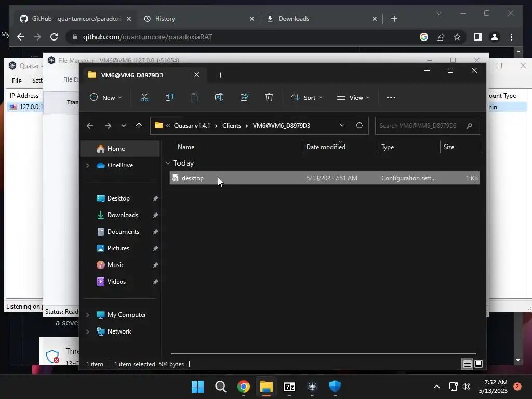Show hidden system tray icons
The height and width of the screenshot is (399, 532).
point(436,387)
